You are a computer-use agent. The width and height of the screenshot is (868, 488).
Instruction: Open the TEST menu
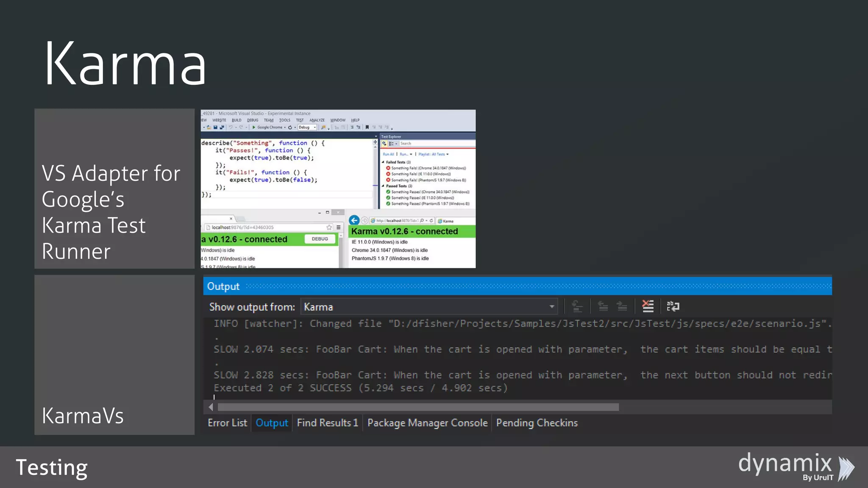click(300, 120)
